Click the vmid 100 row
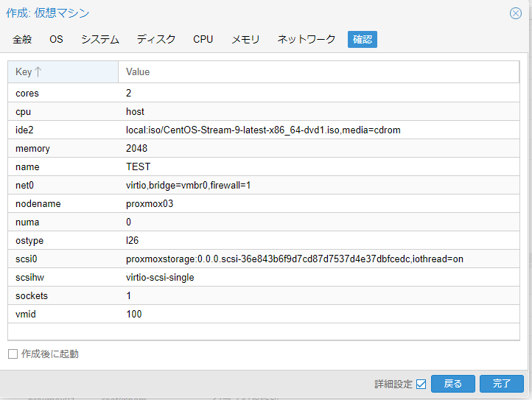The height and width of the screenshot is (400, 532). coord(263,315)
